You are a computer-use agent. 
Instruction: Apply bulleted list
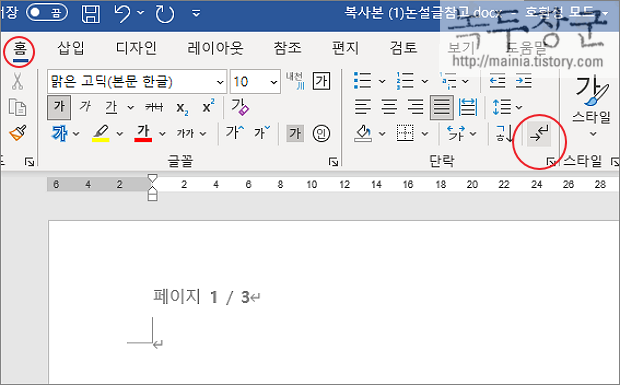363,81
